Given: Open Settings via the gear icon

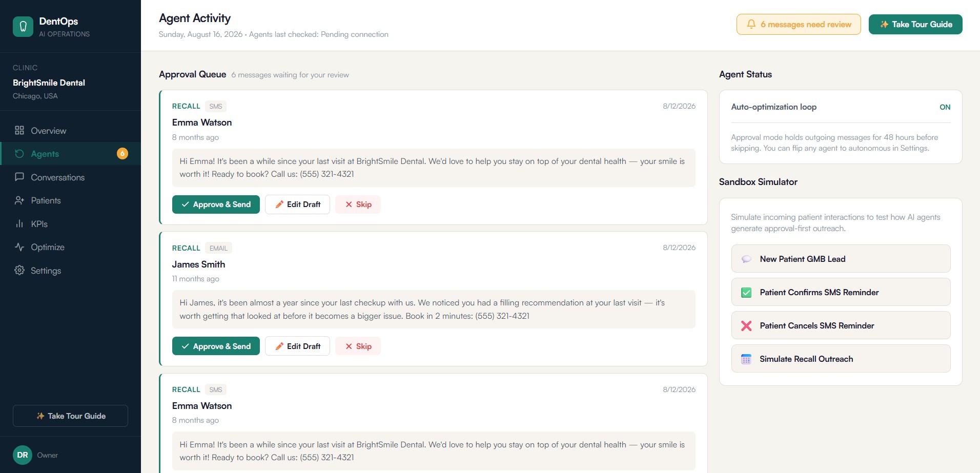Looking at the screenshot, I should (19, 270).
